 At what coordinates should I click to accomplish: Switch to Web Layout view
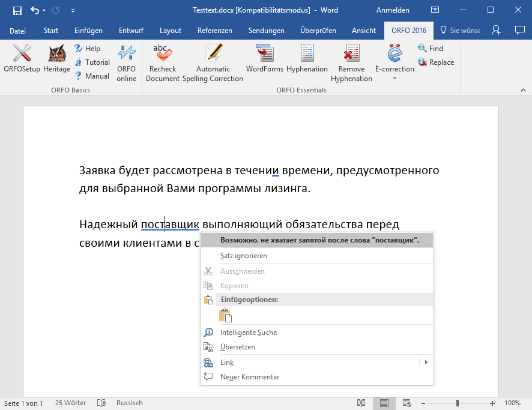(407, 403)
